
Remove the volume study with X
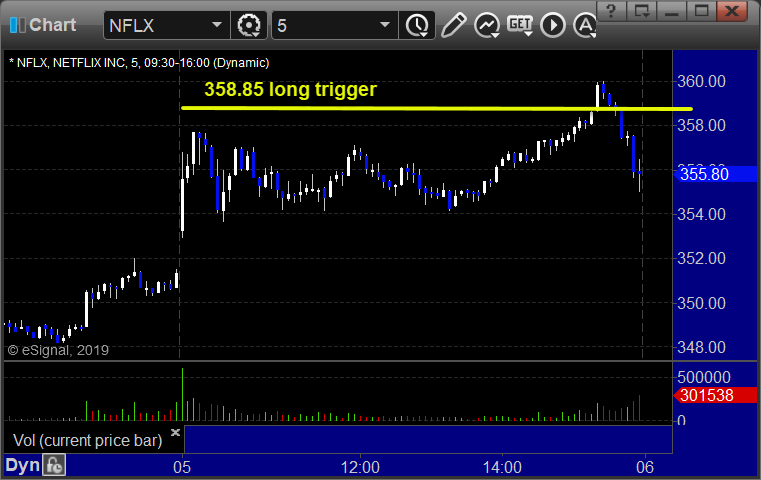coord(175,432)
